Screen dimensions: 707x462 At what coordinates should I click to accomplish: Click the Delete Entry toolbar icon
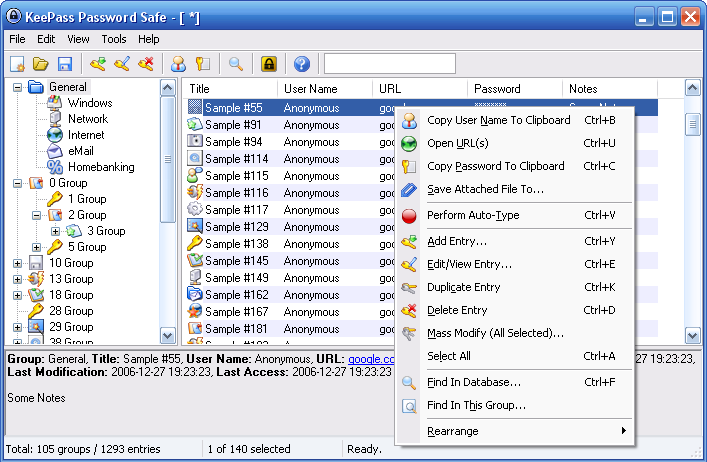[x=146, y=64]
